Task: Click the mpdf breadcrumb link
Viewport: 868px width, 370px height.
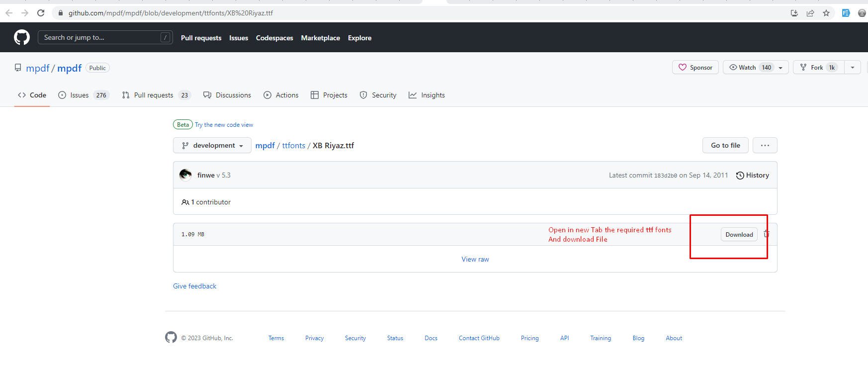Action: pyautogui.click(x=265, y=145)
